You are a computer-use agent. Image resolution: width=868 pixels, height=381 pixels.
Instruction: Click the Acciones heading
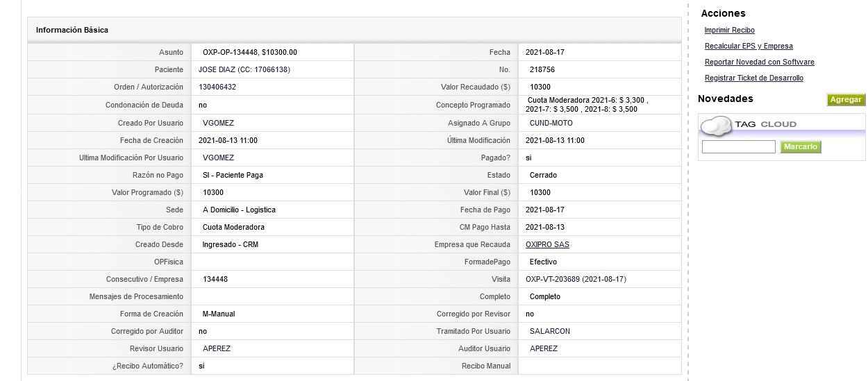pos(723,13)
